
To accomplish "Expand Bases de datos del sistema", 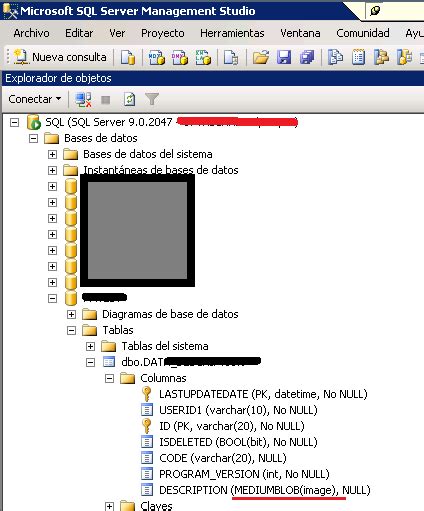I will [52, 154].
